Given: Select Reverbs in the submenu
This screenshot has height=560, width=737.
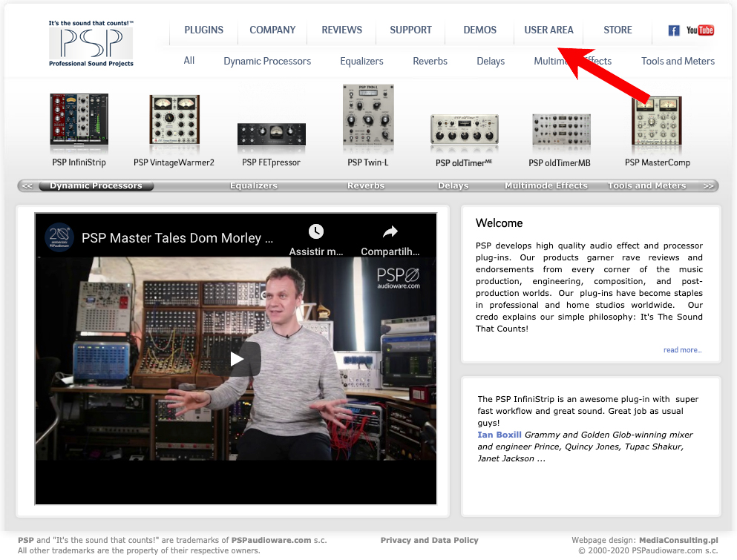Looking at the screenshot, I should [430, 61].
